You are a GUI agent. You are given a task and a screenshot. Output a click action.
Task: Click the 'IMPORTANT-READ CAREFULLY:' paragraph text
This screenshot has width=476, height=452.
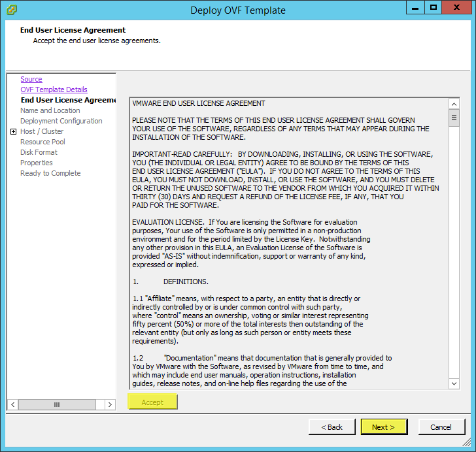(x=285, y=180)
